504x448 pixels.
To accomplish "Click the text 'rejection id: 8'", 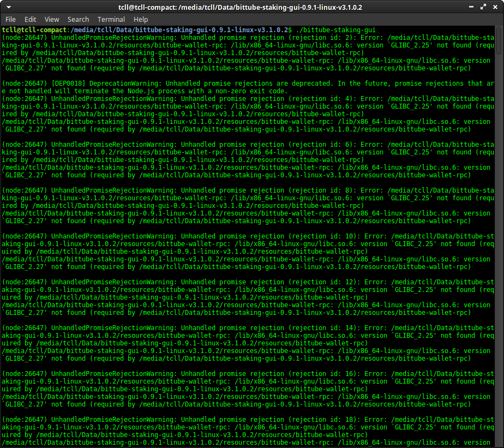I will pyautogui.click(x=320, y=190).
